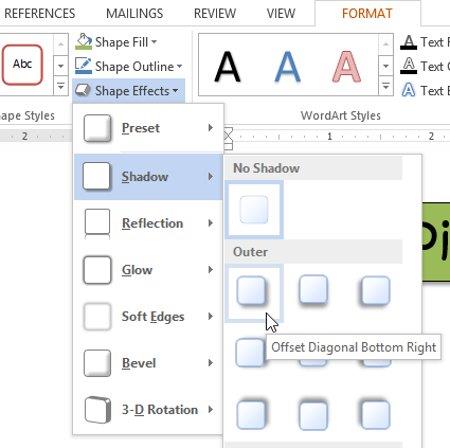Switch to the REFERENCES tab
The height and width of the screenshot is (448, 450).
tap(39, 14)
